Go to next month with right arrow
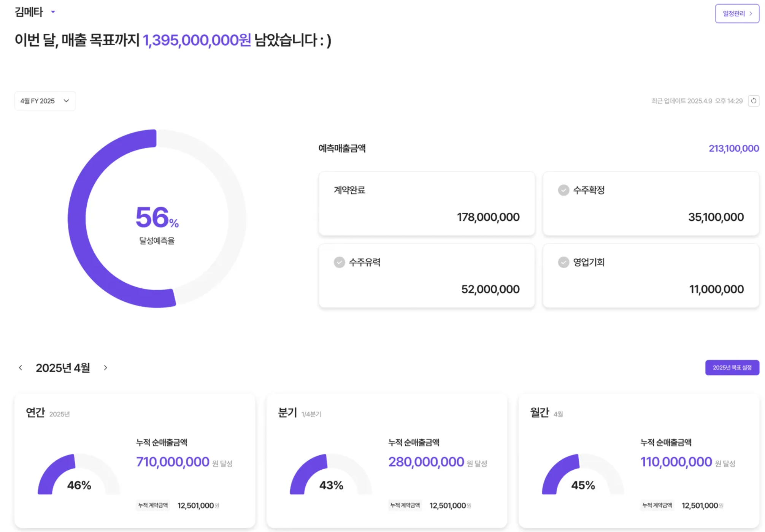The width and height of the screenshot is (765, 532). pos(105,367)
